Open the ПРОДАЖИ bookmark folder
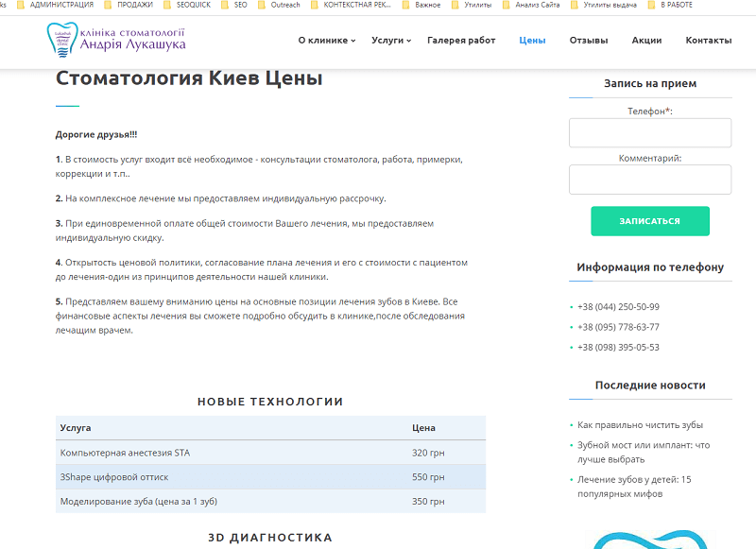 point(133,5)
